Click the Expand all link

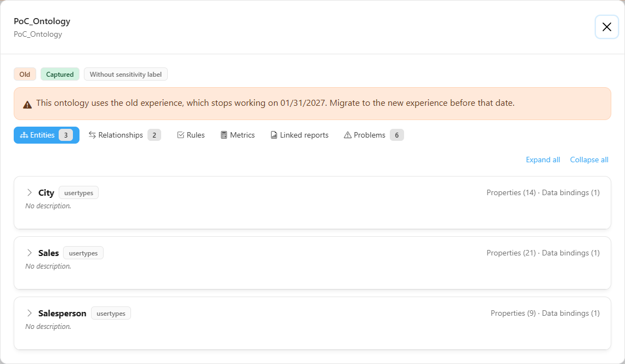click(543, 160)
